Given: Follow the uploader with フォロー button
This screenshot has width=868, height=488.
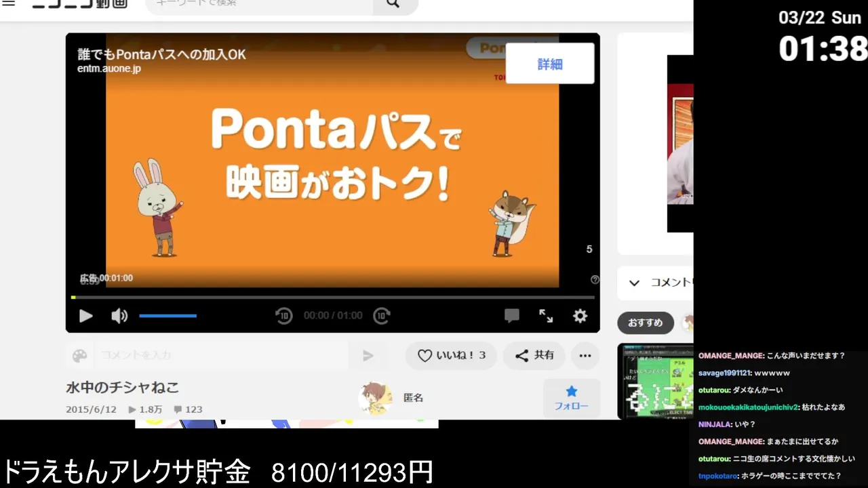Looking at the screenshot, I should [x=572, y=399].
